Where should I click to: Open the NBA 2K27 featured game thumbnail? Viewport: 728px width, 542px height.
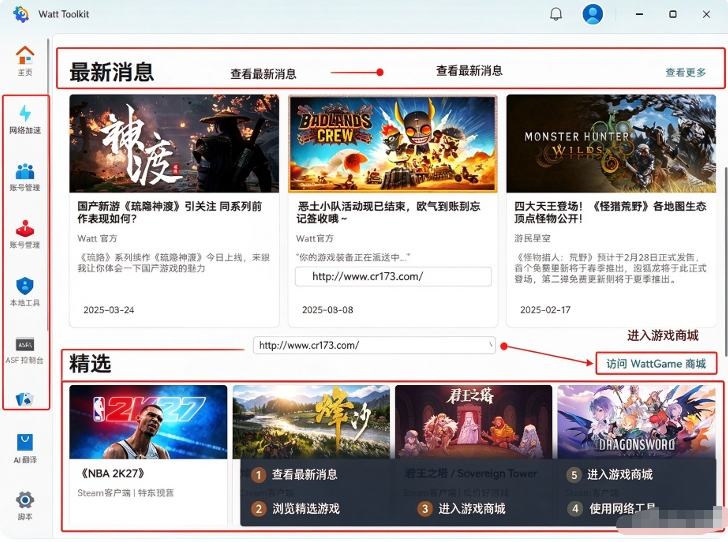pos(148,422)
